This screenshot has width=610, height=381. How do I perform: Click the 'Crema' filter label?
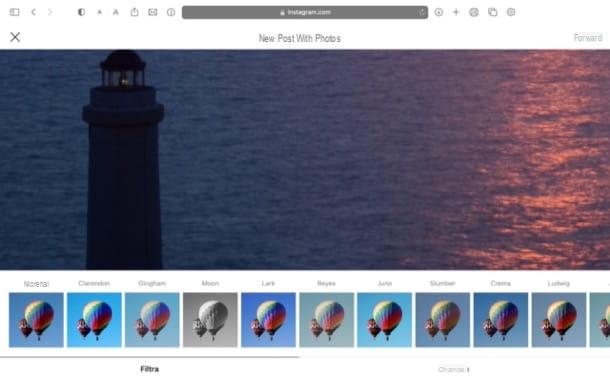(501, 283)
